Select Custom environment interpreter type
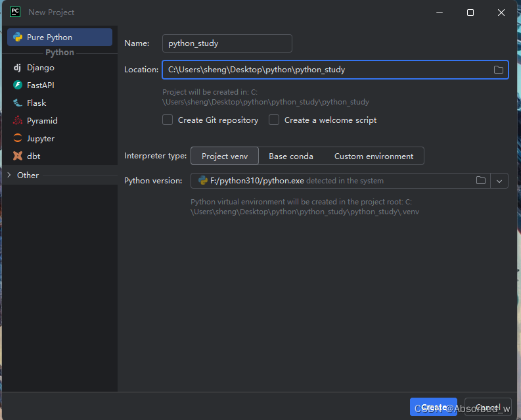521x420 pixels. coord(374,156)
